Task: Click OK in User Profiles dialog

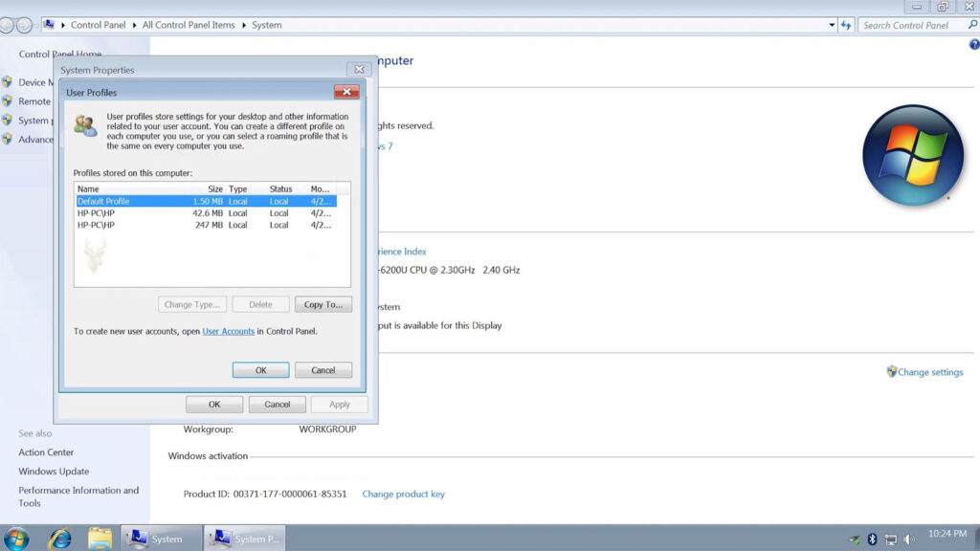Action: pos(260,370)
